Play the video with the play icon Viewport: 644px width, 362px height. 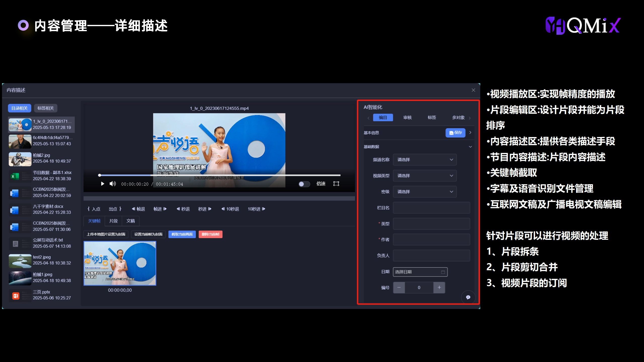point(102,184)
